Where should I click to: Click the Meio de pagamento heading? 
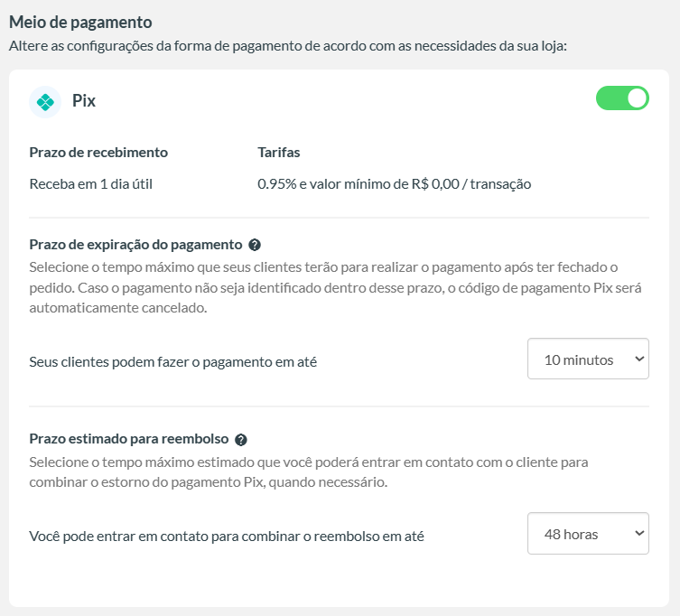point(80,22)
